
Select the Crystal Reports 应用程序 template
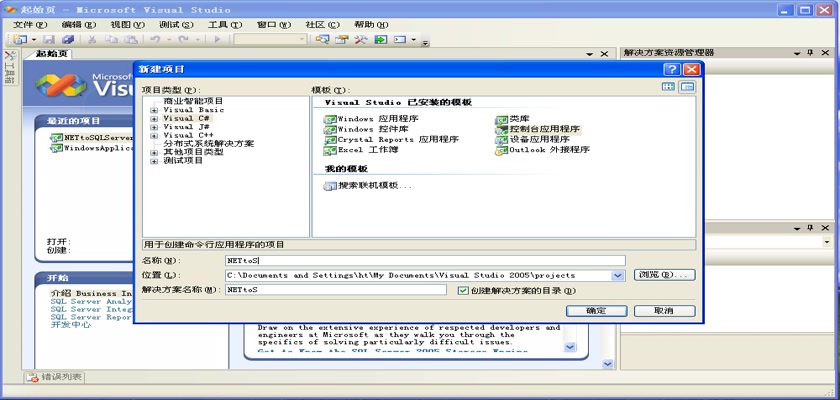pos(391,139)
